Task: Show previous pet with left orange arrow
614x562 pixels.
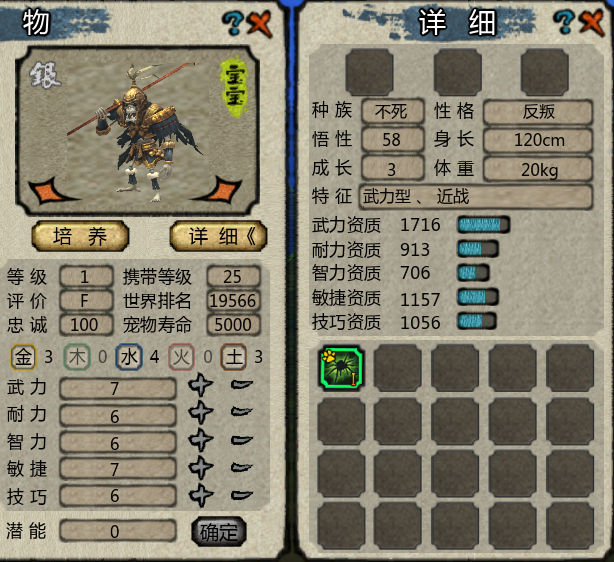Action: [x=45, y=190]
